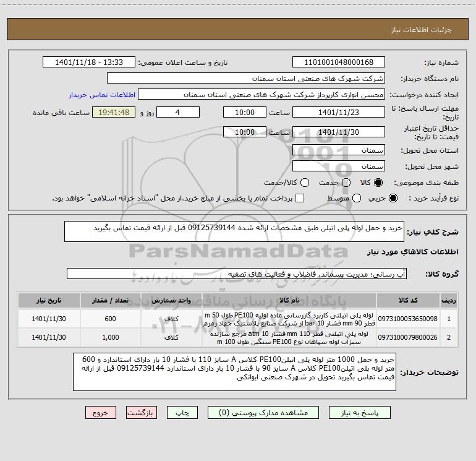Open the اطلاعات تماس خریدار link
Viewport: 476px width, 461px height.
[x=102, y=95]
